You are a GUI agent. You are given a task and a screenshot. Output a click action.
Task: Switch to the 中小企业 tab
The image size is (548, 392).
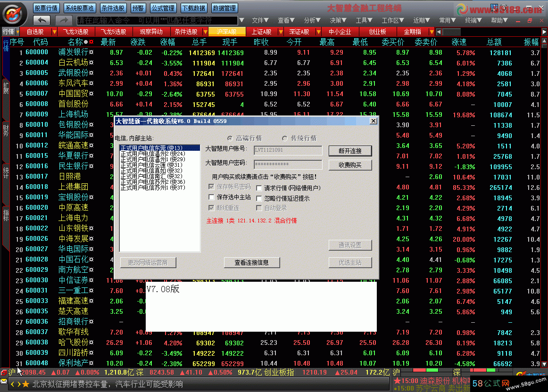(340, 32)
